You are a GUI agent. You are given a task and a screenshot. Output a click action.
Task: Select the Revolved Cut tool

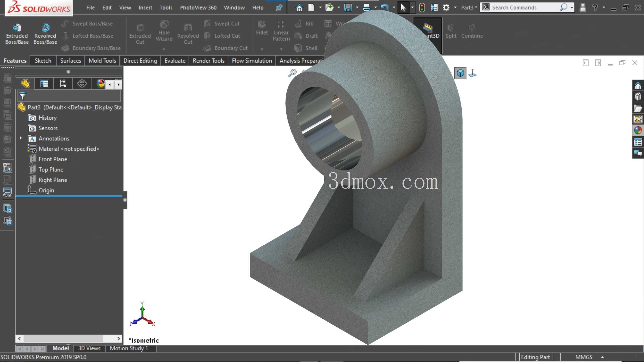tap(188, 34)
